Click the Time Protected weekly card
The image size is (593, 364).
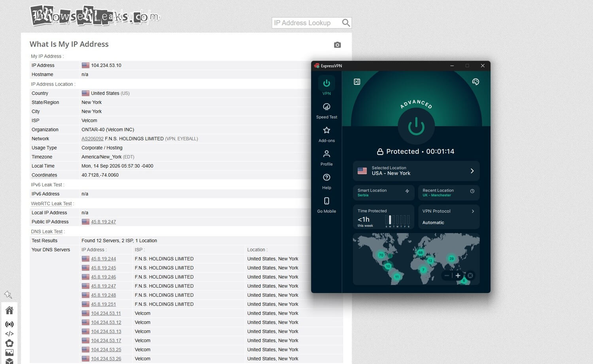pyautogui.click(x=383, y=217)
